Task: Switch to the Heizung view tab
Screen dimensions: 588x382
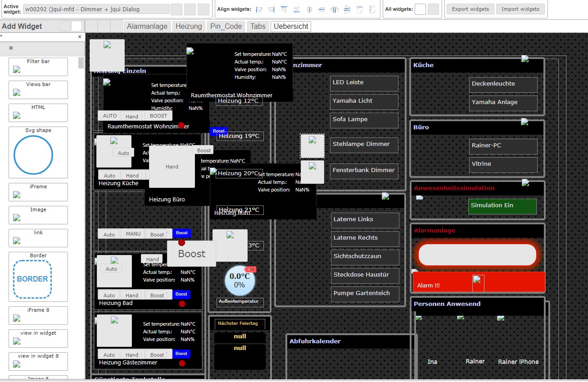Action: 189,26
